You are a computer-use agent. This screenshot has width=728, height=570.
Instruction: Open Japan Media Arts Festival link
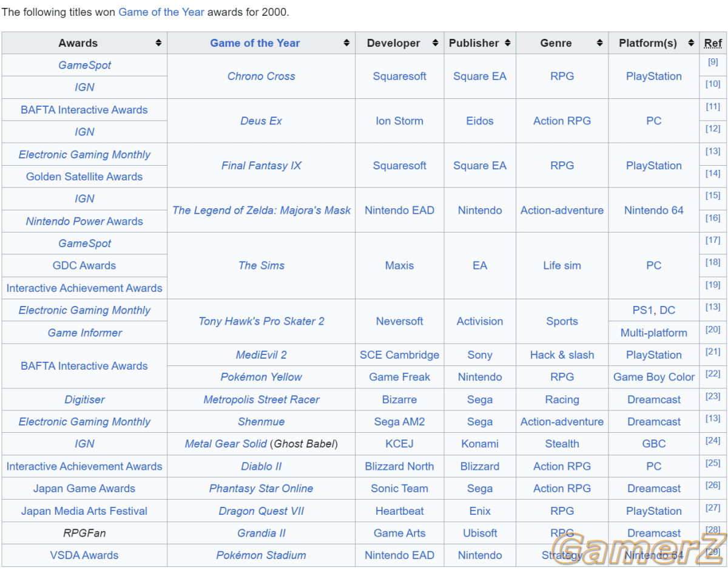tap(84, 511)
